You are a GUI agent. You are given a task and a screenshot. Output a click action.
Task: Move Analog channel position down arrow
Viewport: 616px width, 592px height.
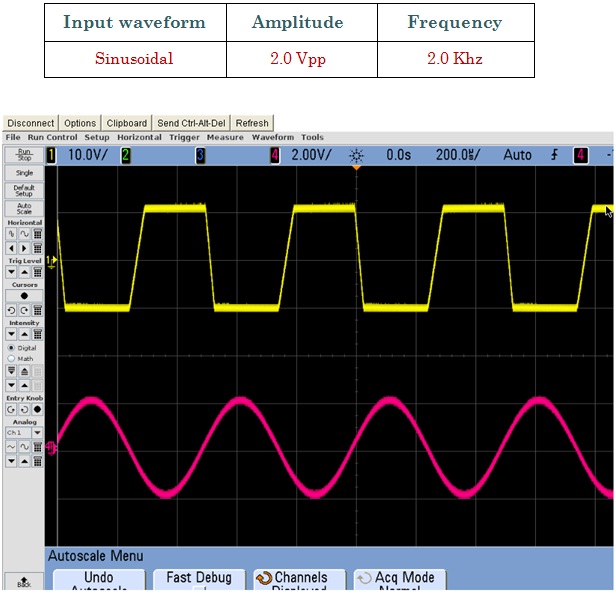click(x=11, y=461)
